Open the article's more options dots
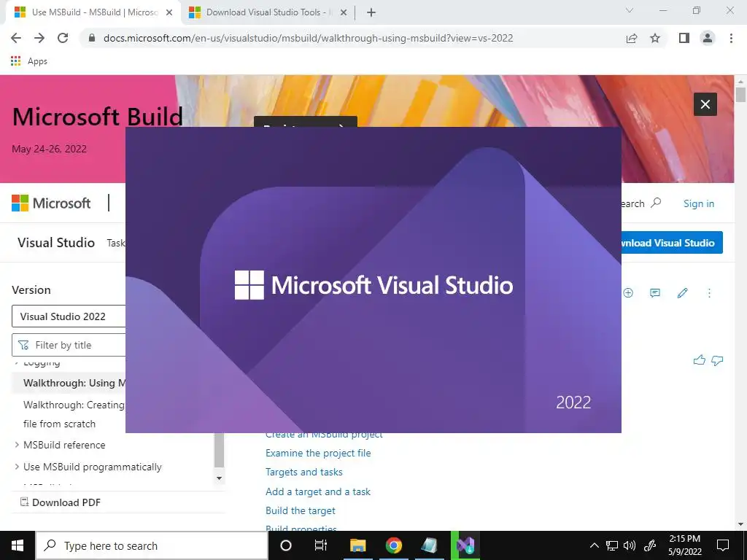 (709, 293)
